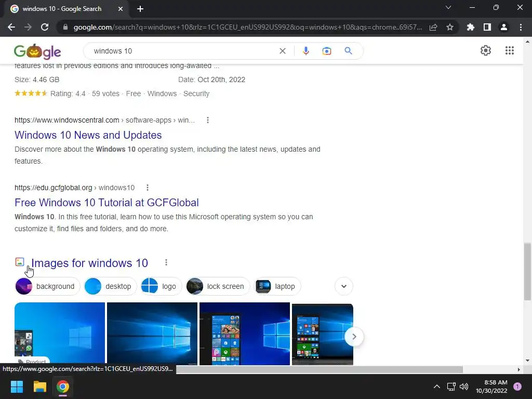
Task: Click the forward navigation arrow
Action: point(28,27)
